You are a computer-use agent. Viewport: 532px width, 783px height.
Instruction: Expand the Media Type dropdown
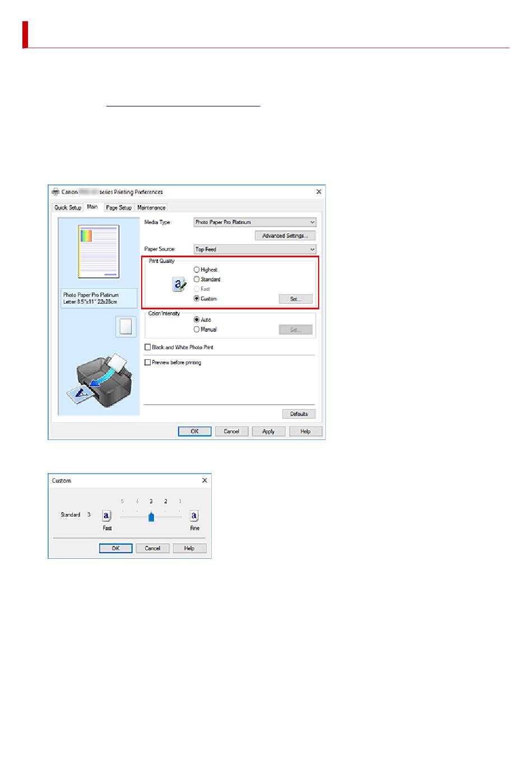click(255, 222)
